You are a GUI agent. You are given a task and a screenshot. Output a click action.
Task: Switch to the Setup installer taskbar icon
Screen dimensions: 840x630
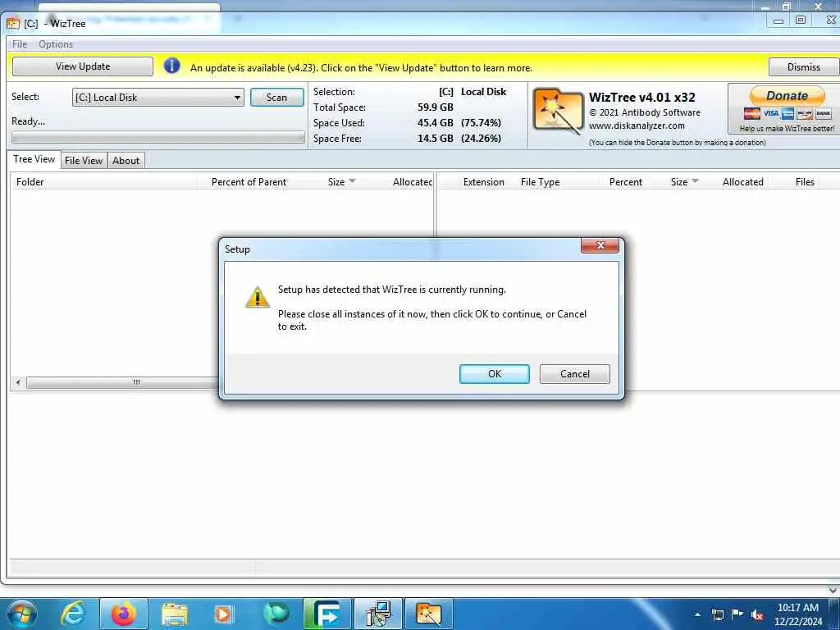coord(377,614)
